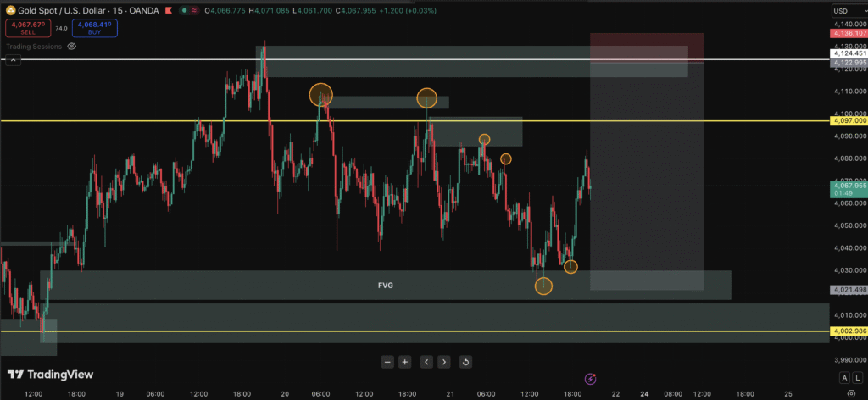Image resolution: width=868 pixels, height=400 pixels.
Task: Reset the chart view
Action: coord(465,362)
